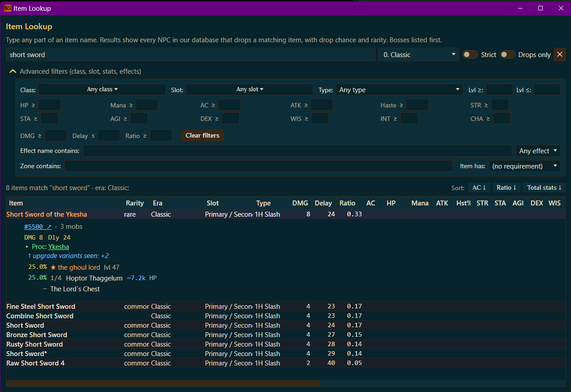Click the Rarity column header
571x392 pixels.
[x=137, y=203]
